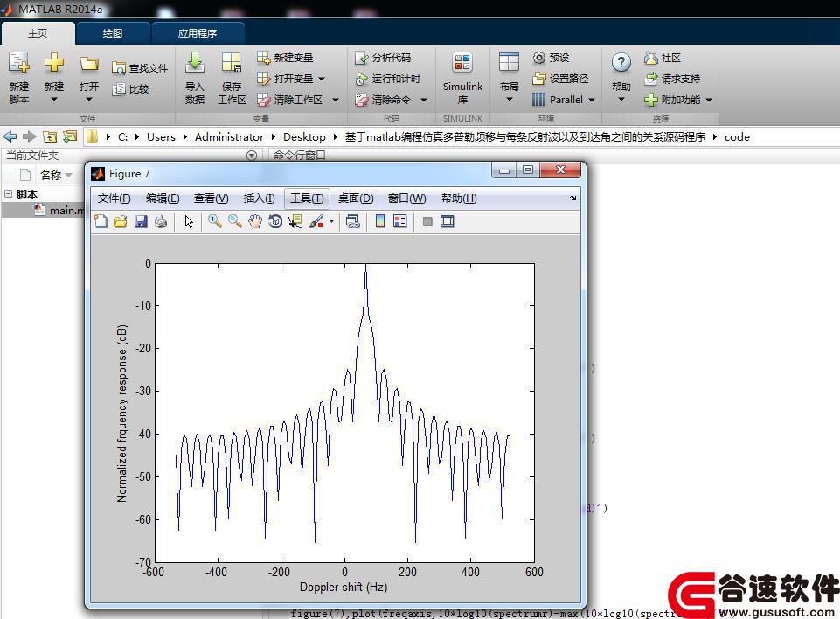
Task: Open Figure 7 窗口(W) menu
Action: (x=407, y=198)
